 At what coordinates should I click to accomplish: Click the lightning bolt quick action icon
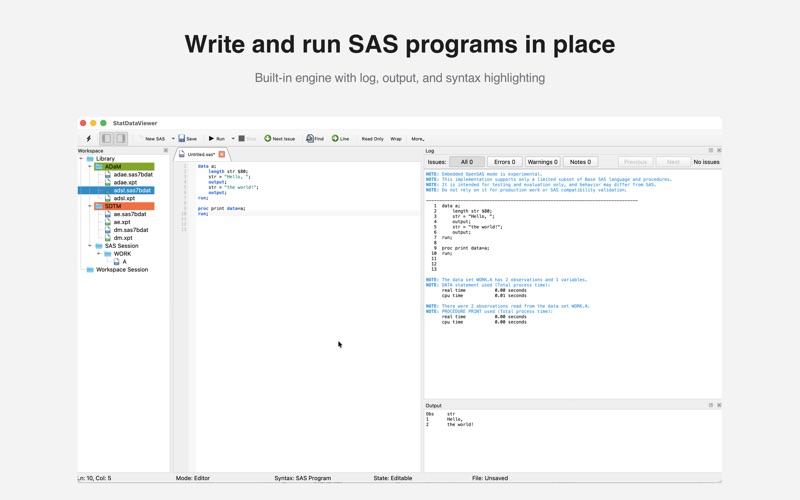click(x=89, y=138)
